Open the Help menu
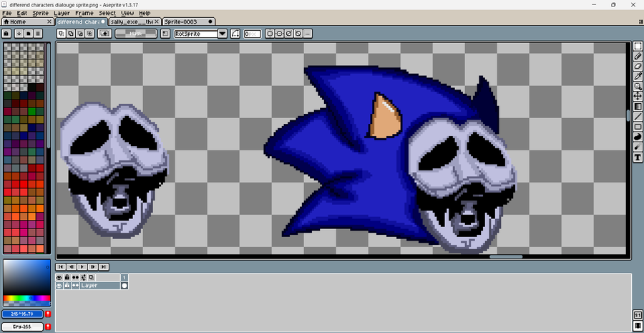 (145, 13)
